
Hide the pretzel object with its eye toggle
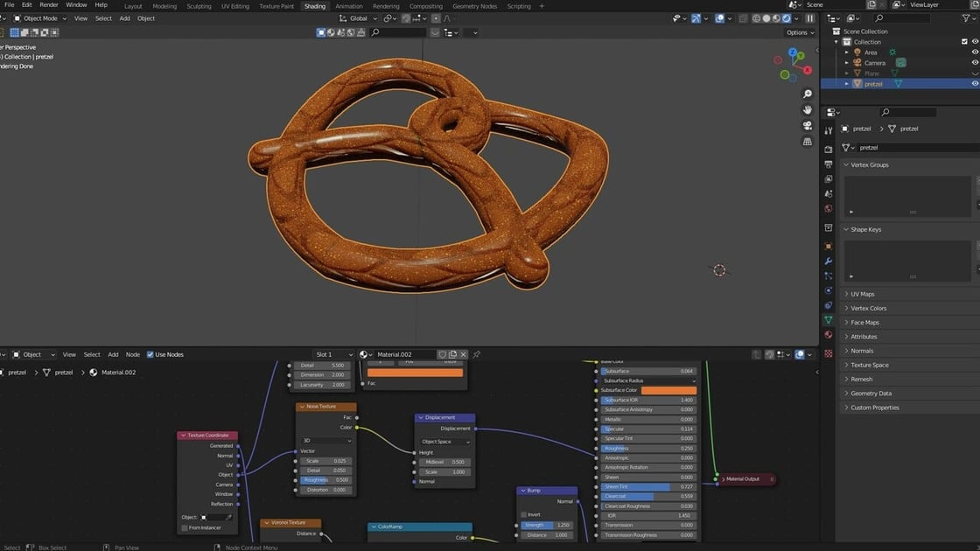[974, 83]
